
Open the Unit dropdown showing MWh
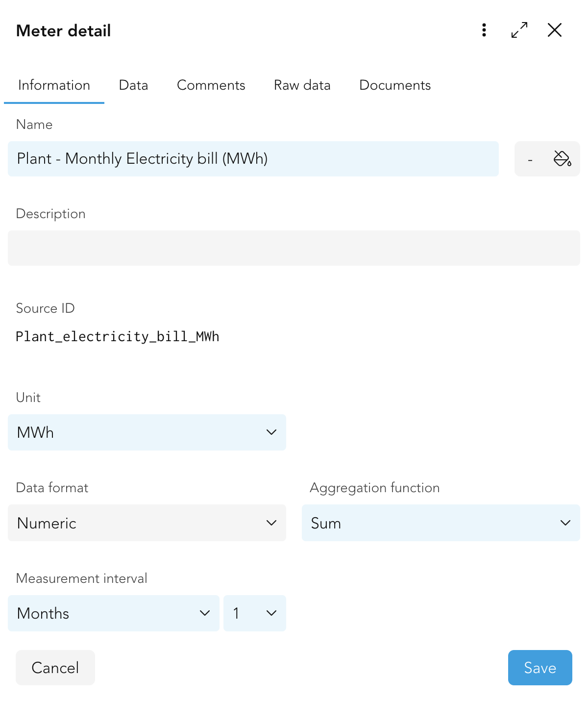tap(147, 432)
